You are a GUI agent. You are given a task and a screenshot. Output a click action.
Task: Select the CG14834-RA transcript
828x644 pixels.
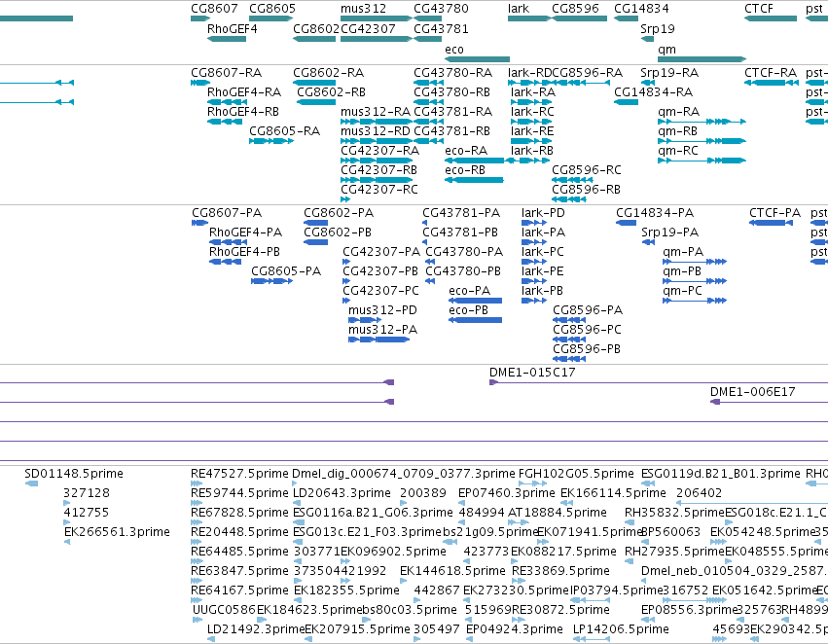pos(627,102)
